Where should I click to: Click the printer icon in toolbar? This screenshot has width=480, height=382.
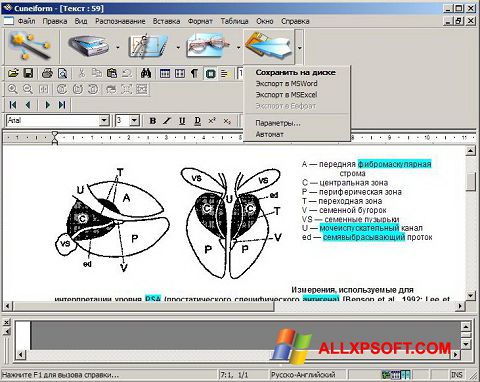point(47,73)
